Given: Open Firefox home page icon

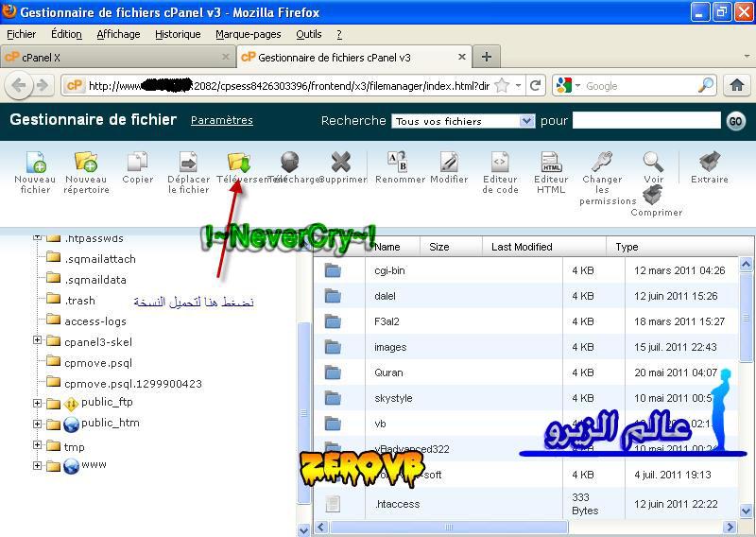Looking at the screenshot, I should click(737, 85).
